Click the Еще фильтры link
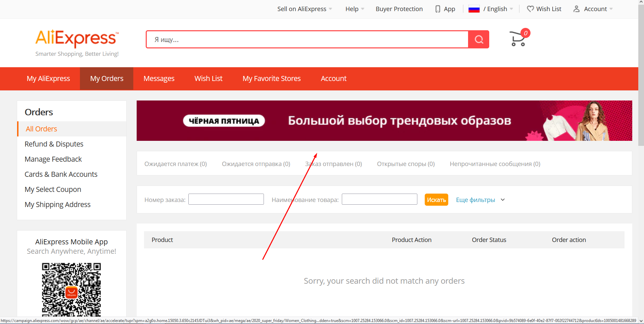Screen dimensions: 644x324 point(475,200)
